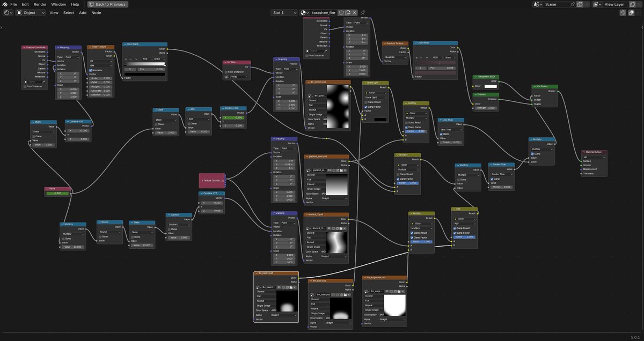Image resolution: width=644 pixels, height=341 pixels.
Task: Open image folder icon in fire_edgemask.psd node
Action: [x=399, y=292]
